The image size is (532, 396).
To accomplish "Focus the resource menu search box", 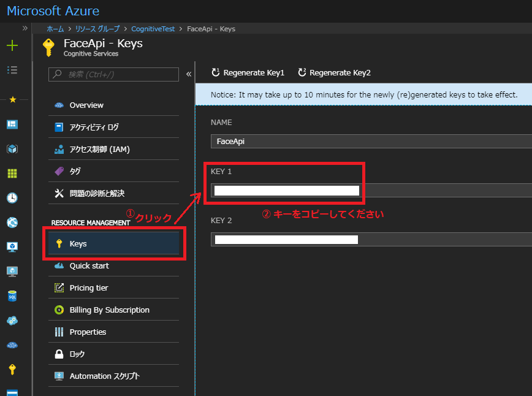I will click(113, 74).
